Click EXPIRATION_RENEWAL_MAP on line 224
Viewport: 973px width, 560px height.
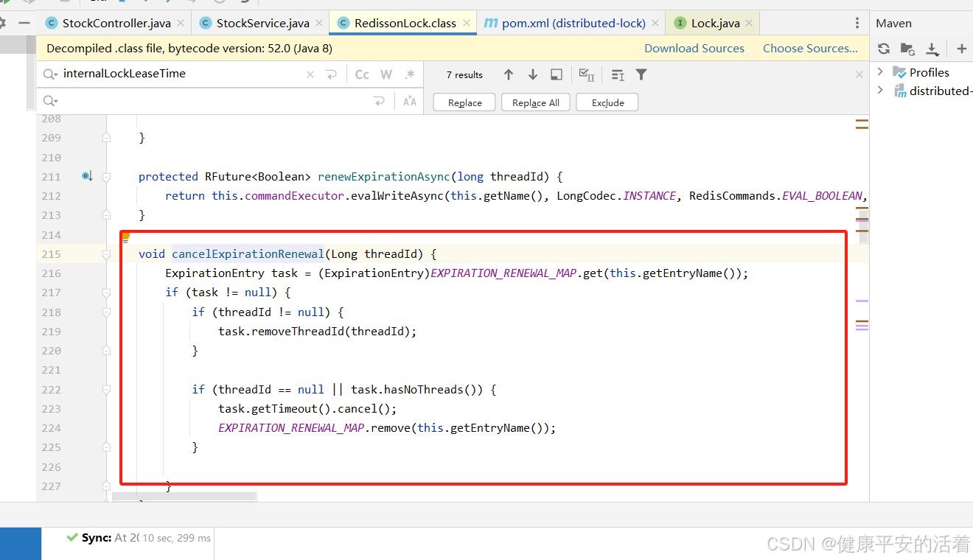coord(291,428)
